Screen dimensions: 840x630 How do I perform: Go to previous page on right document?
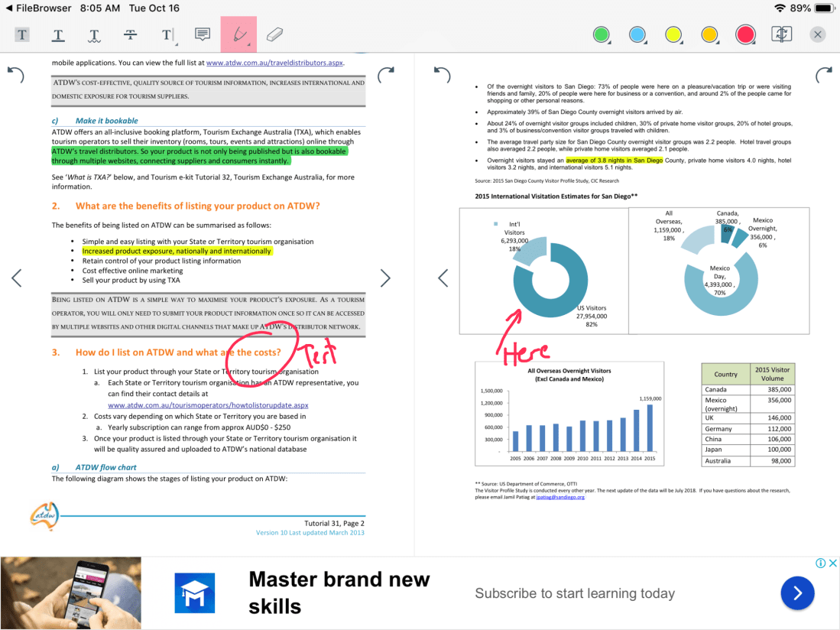[443, 278]
